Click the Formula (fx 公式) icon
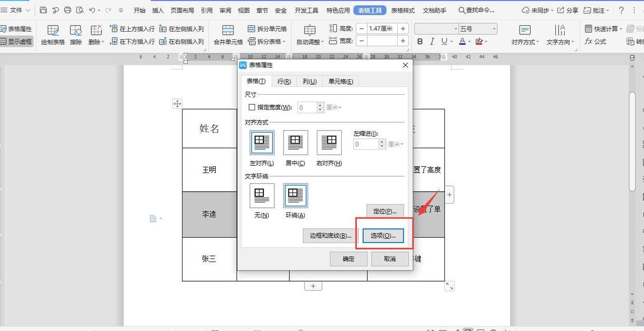This screenshot has height=331, width=644. [x=595, y=41]
